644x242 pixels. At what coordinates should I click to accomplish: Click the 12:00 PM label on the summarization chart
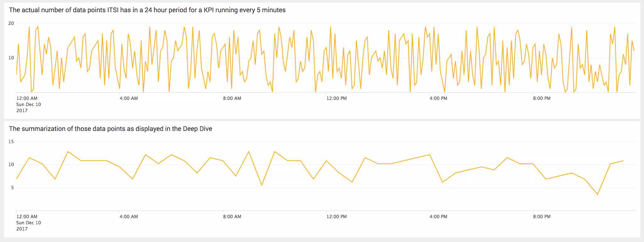coord(336,217)
